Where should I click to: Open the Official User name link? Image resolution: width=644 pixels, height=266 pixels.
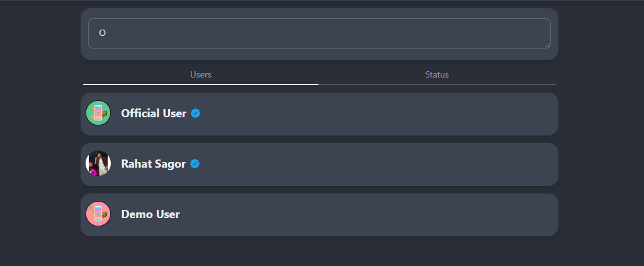pos(154,113)
